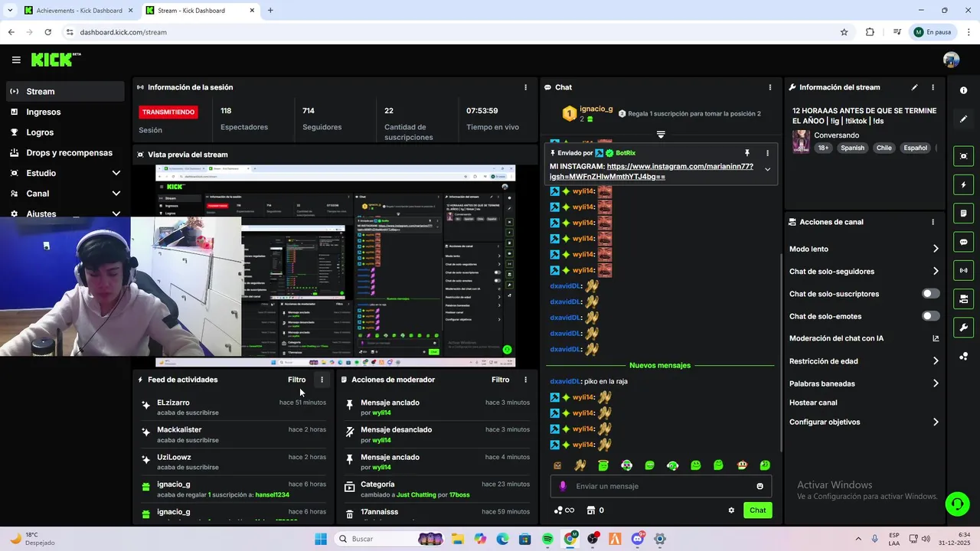Image resolution: width=980 pixels, height=551 pixels.
Task: Open Filtro in Acciones de moderador
Action: [x=500, y=380]
